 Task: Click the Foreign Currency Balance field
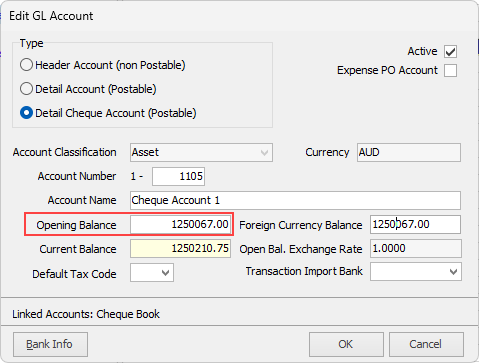coord(415,224)
